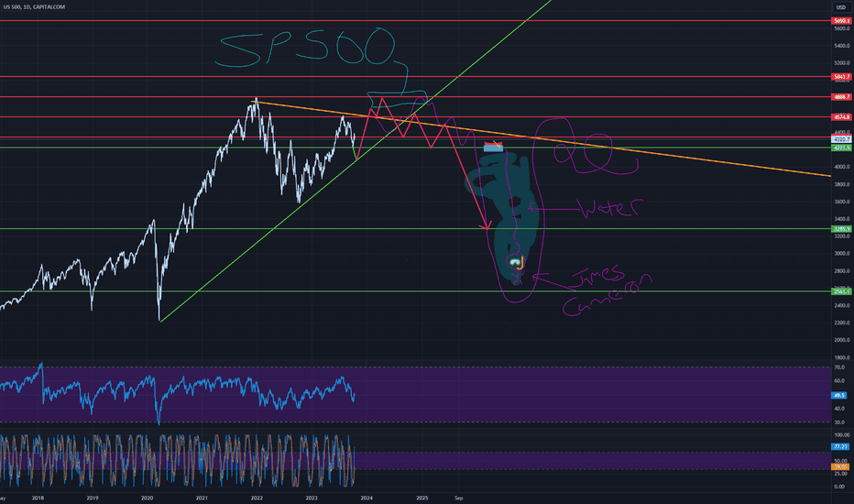The image size is (854, 504).
Task: Click the 2023 label on time axis
Action: click(x=312, y=498)
